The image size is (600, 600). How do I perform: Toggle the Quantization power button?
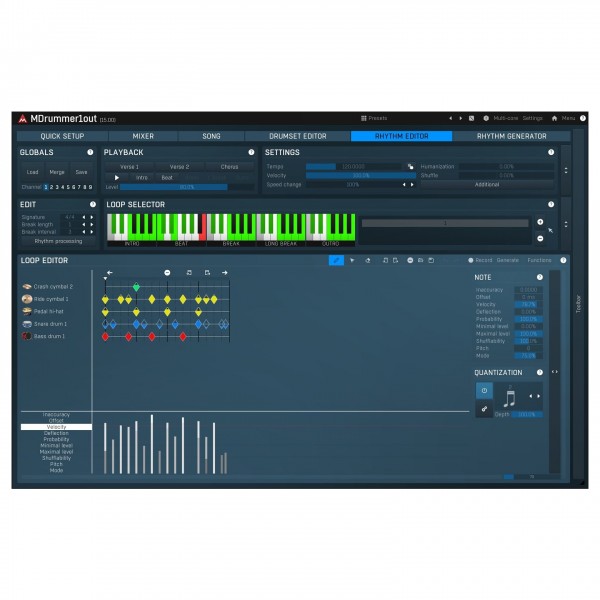coord(484,391)
